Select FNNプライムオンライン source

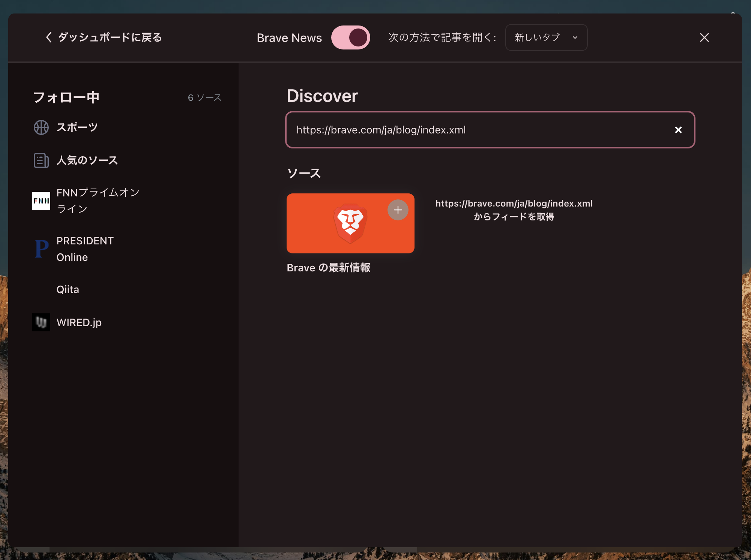[x=98, y=201]
